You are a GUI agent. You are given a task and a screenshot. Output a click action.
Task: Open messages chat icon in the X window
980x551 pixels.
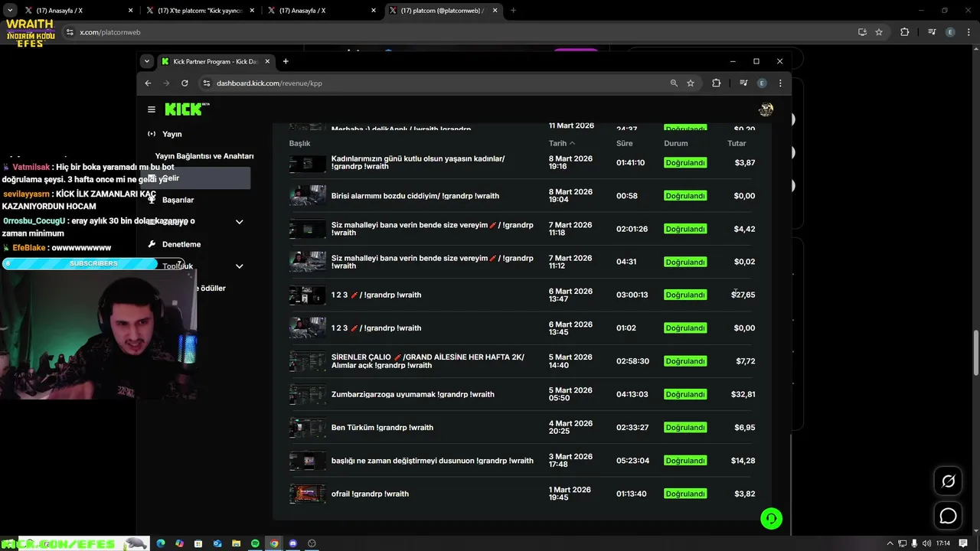pos(949,516)
